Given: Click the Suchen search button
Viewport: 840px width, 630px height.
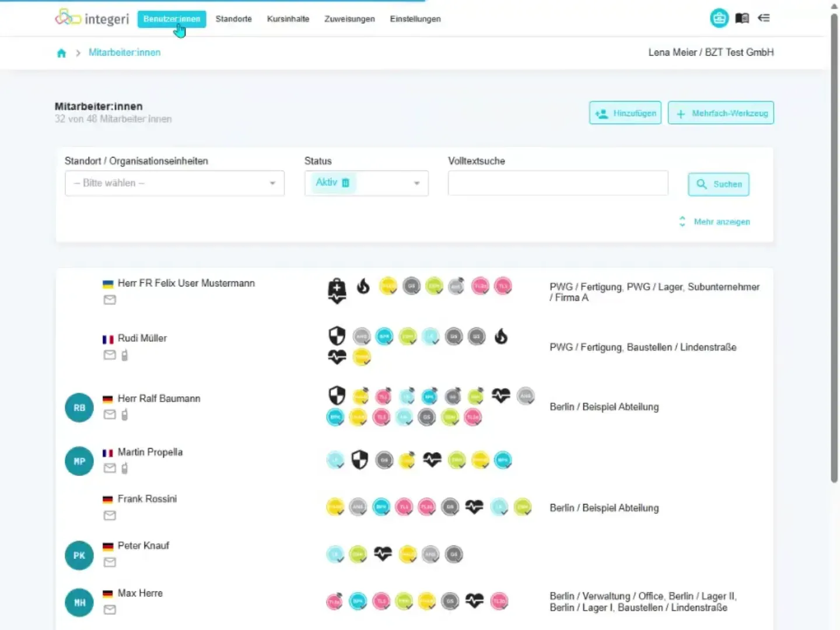Looking at the screenshot, I should point(719,184).
